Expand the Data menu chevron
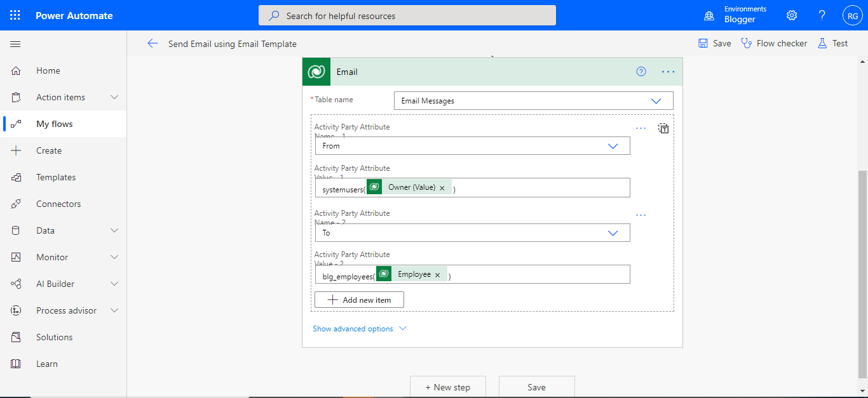The image size is (868, 398). click(114, 230)
